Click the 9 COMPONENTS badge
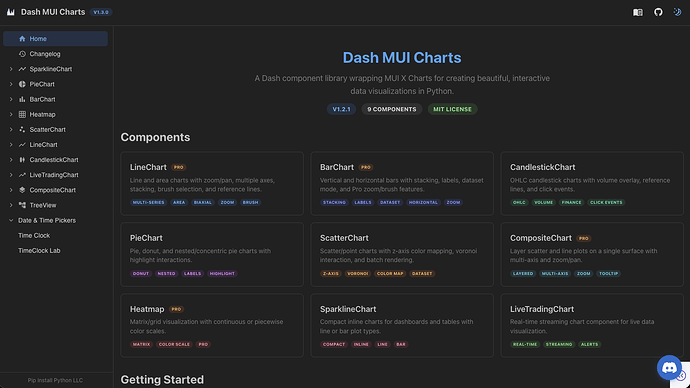The width and height of the screenshot is (690, 388). tap(392, 109)
